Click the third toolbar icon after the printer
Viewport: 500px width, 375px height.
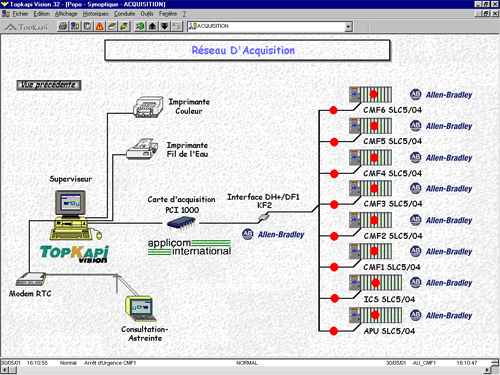[87, 26]
